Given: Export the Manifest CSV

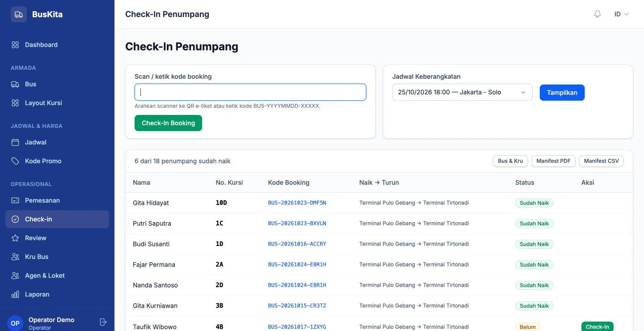Looking at the screenshot, I should [601, 161].
